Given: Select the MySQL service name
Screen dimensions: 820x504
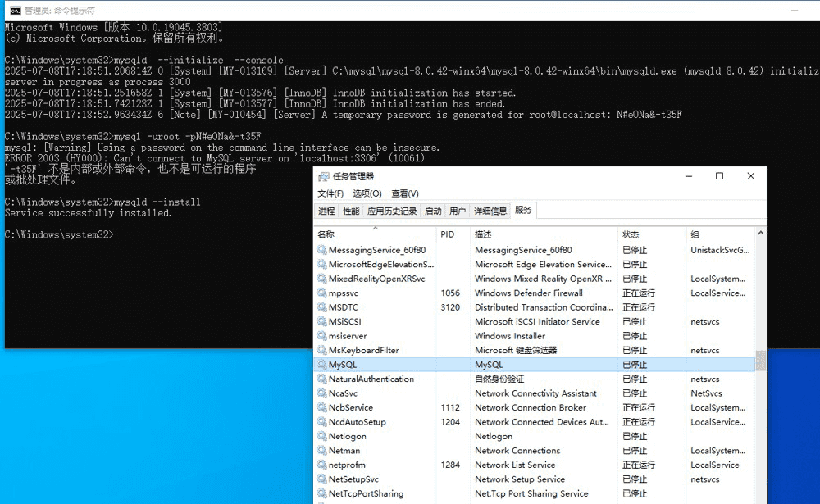Looking at the screenshot, I should (x=343, y=365).
